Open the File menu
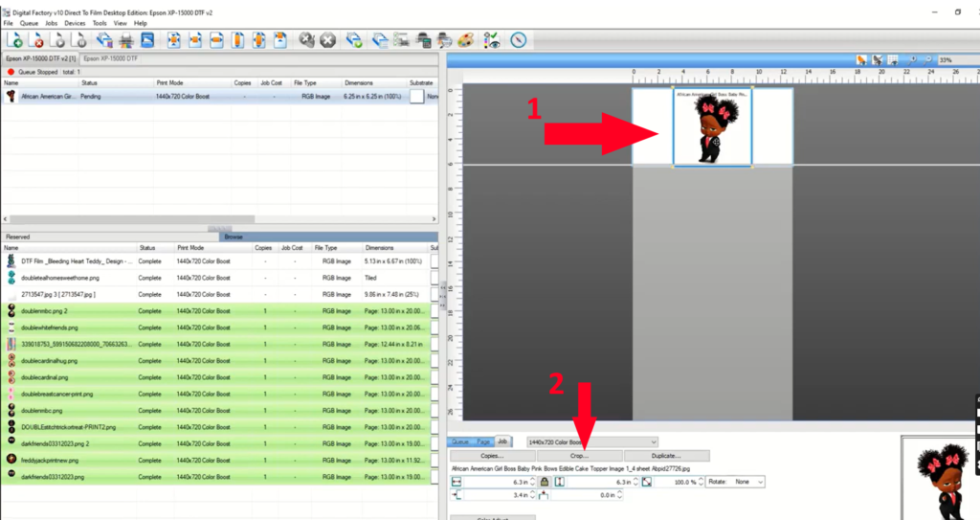The height and width of the screenshot is (520, 980). (8, 23)
